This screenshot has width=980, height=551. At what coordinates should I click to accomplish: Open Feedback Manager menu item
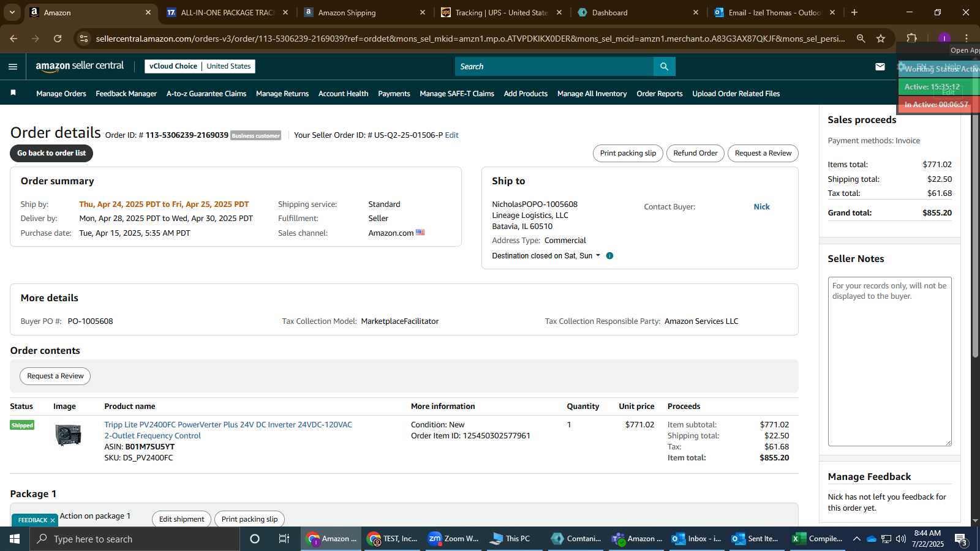(126, 94)
